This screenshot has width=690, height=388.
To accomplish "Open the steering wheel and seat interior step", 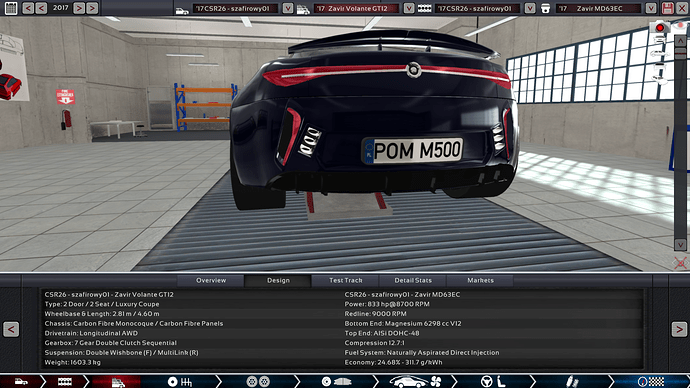I will pos(493,381).
